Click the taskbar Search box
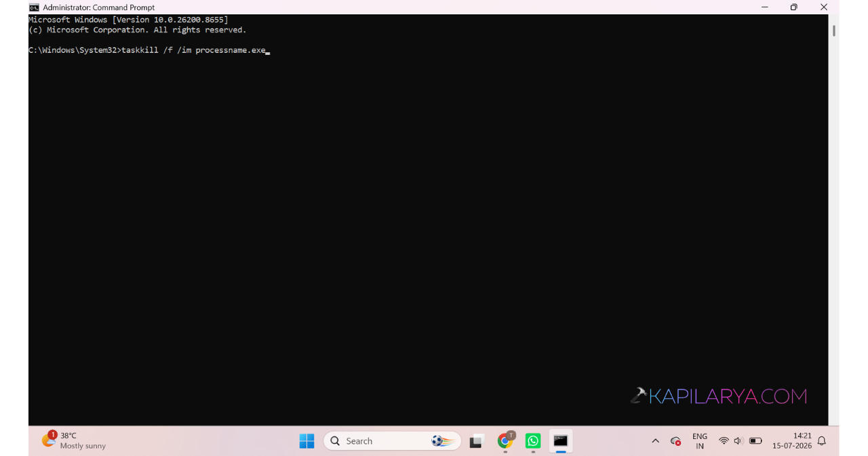Screen dimensions: 868x456 (392, 441)
